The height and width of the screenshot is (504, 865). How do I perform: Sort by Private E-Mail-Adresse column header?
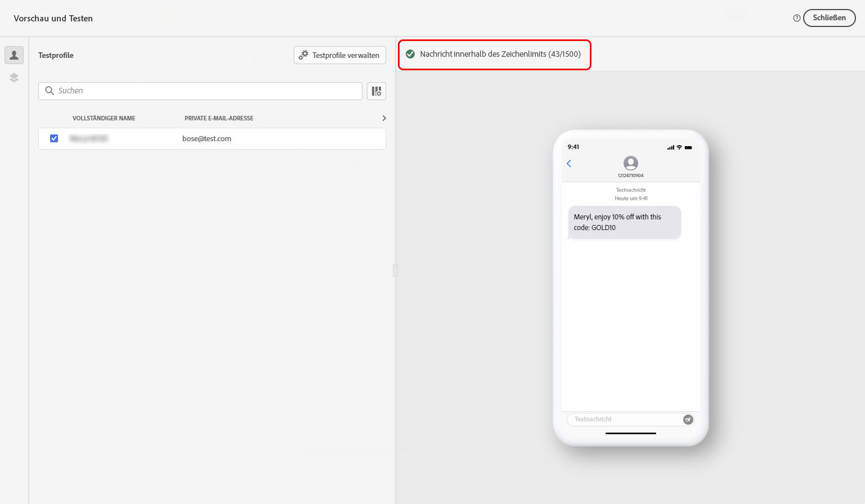(219, 118)
